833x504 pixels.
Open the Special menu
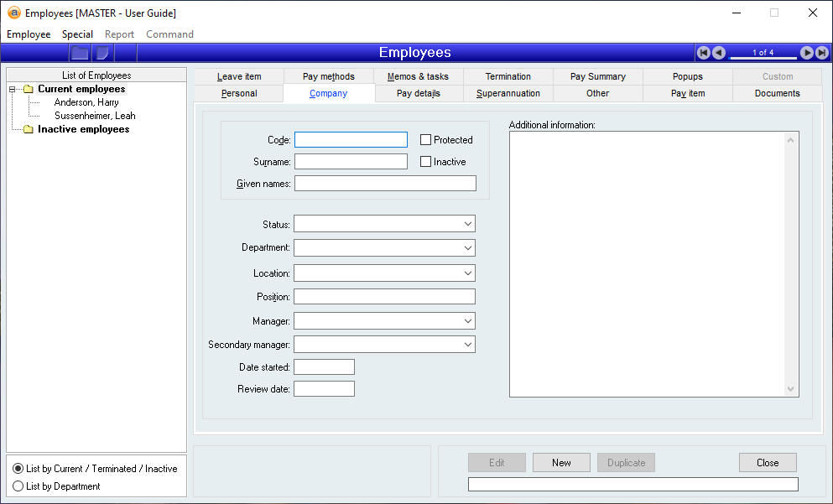[x=77, y=34]
